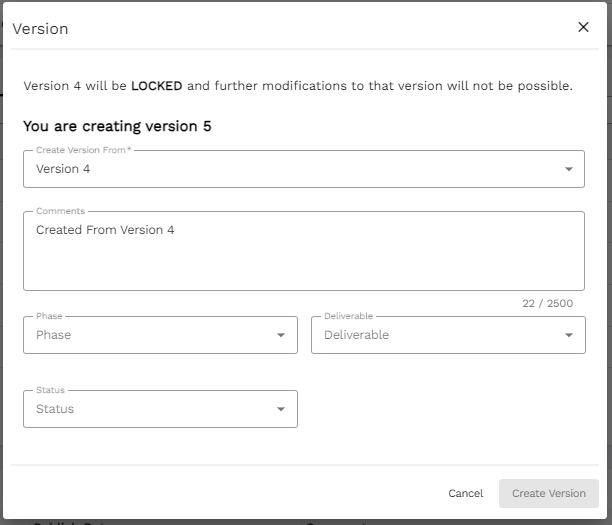Click the LOCKED warning message
This screenshot has height=525, width=612.
tap(298, 85)
